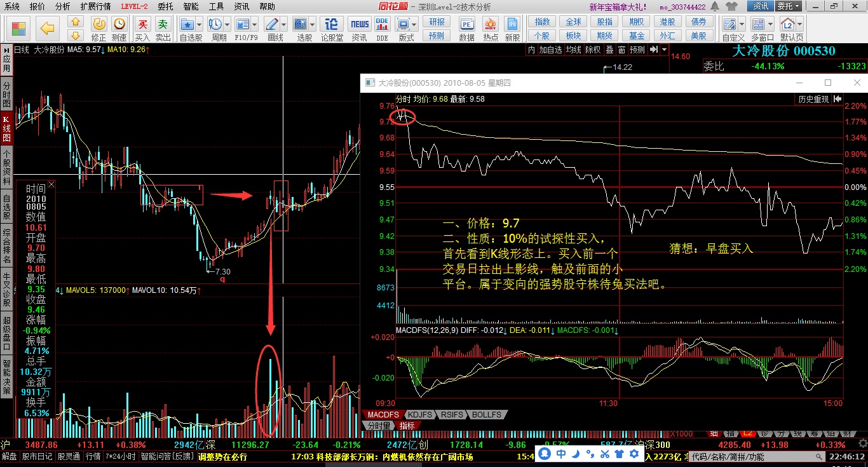The height and width of the screenshot is (467, 868).
Task: Click the 历史重现 history replay button
Action: click(x=813, y=99)
